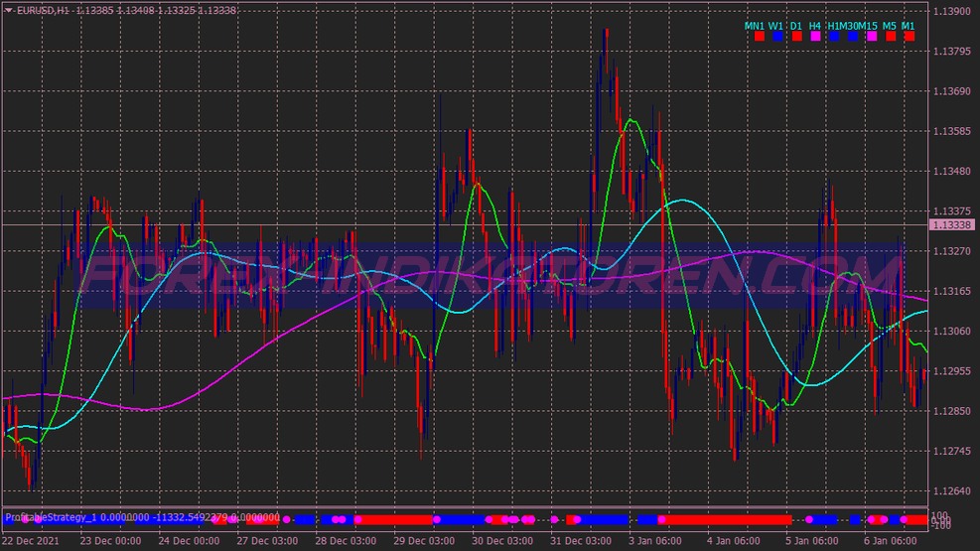Click the 1.13585 price axis label
This screenshot has height=551, width=980.
point(952,131)
